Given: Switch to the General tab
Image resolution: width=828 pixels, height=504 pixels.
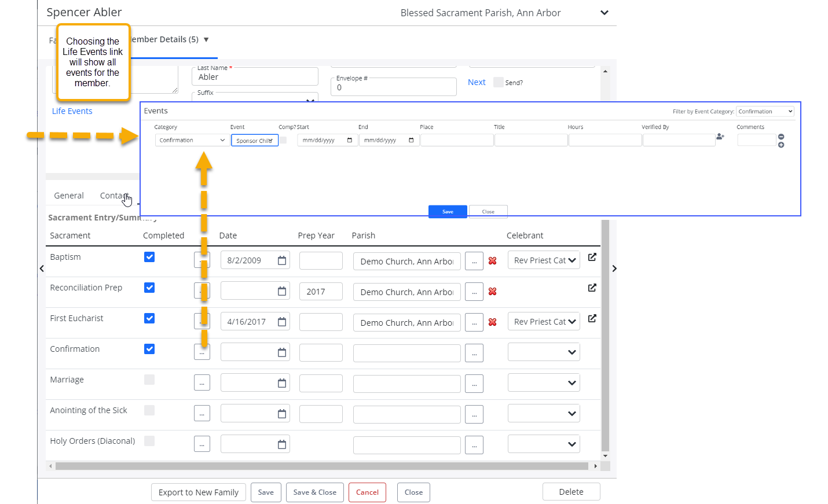Looking at the screenshot, I should tap(69, 196).
